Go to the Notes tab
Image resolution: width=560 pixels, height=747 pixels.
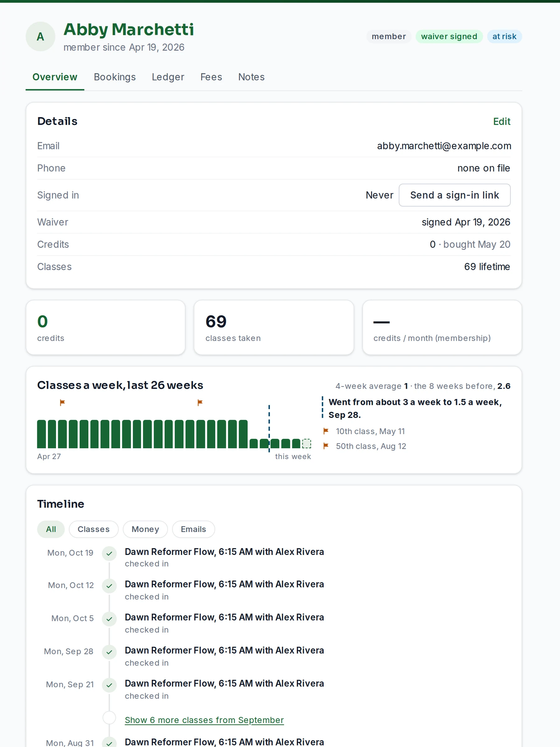(x=251, y=77)
